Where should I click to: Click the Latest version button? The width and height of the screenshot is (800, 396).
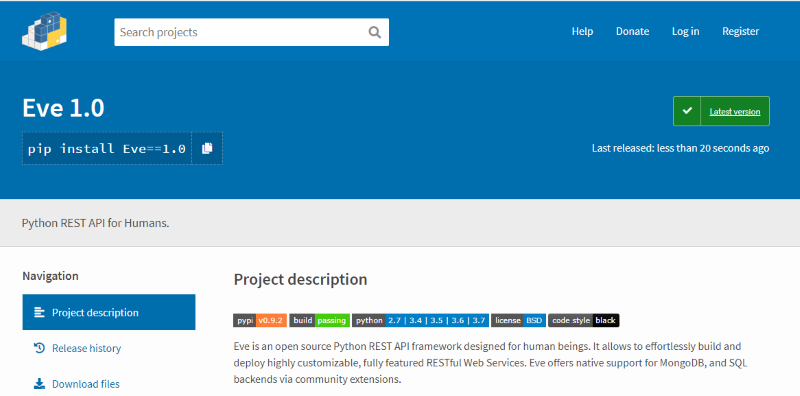pyautogui.click(x=721, y=111)
